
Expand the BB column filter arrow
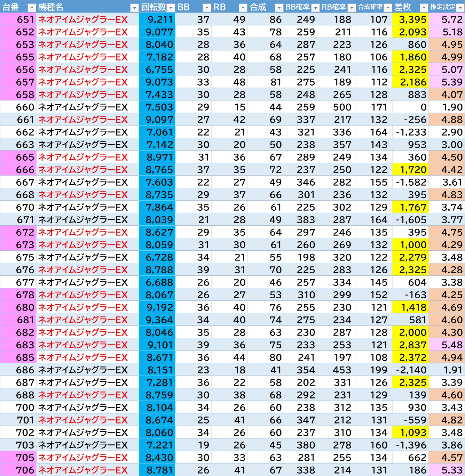click(x=207, y=7)
